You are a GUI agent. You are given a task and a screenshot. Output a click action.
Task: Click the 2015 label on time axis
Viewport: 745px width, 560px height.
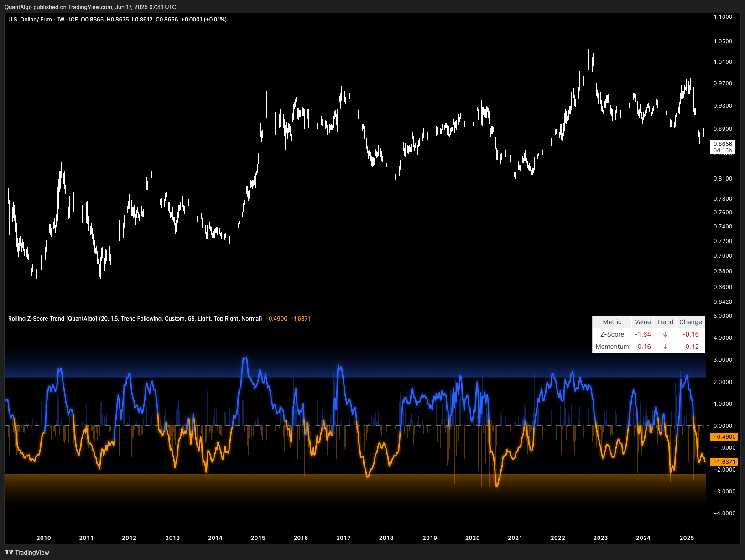click(x=258, y=538)
